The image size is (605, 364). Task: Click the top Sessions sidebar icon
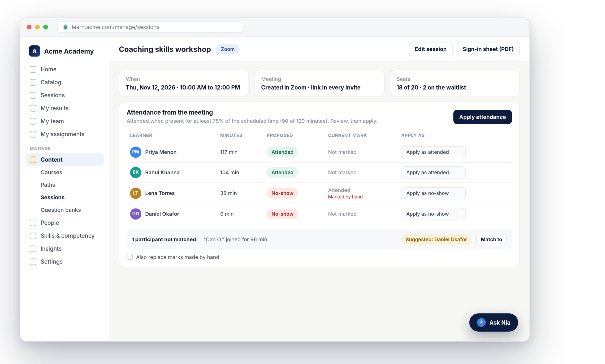pos(33,95)
